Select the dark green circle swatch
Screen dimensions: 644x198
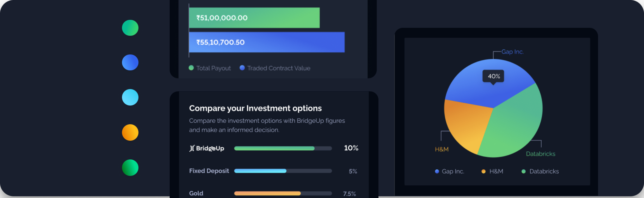pyautogui.click(x=130, y=167)
